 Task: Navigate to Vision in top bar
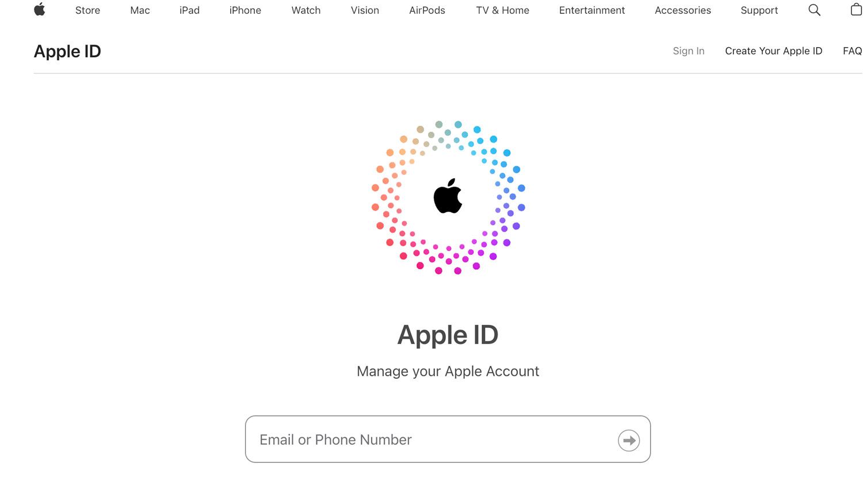pyautogui.click(x=365, y=10)
